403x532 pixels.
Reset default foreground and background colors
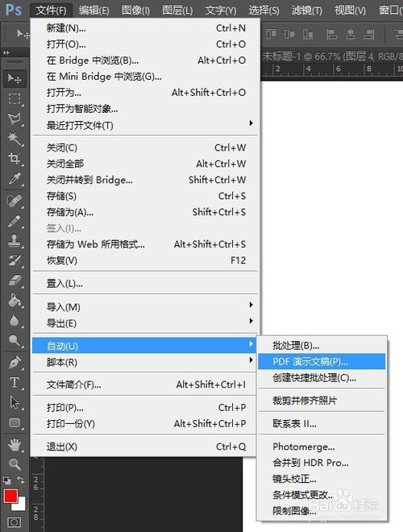click(x=6, y=480)
